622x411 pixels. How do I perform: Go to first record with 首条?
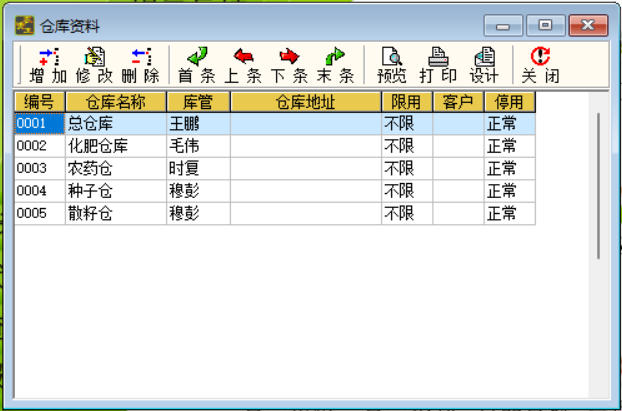pos(197,65)
